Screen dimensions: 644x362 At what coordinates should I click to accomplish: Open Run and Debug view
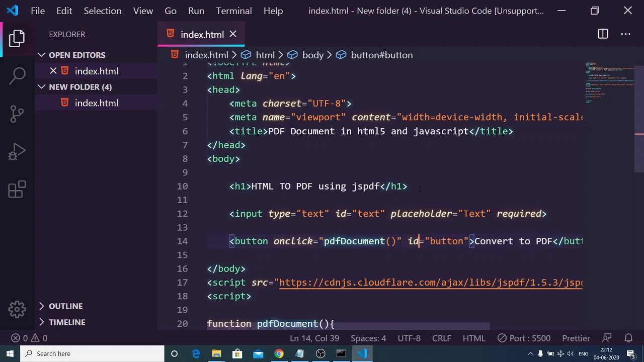click(17, 151)
